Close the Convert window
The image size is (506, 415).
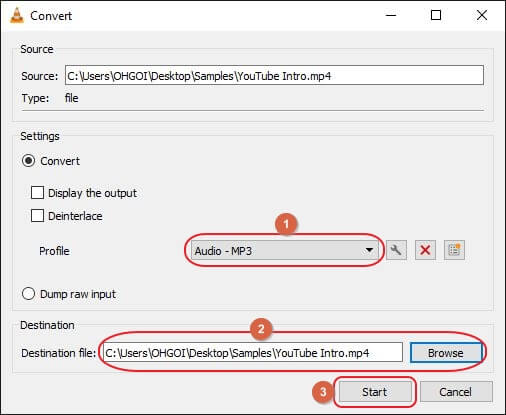pos(482,15)
